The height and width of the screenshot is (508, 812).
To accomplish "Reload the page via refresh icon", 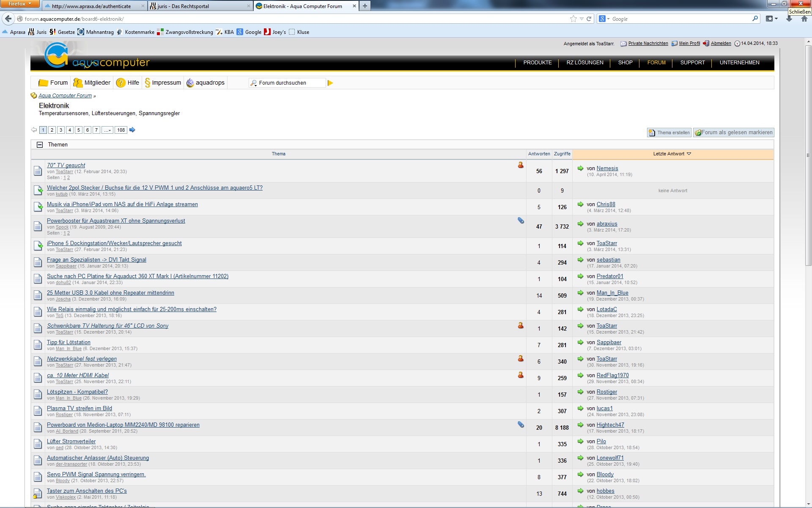I will tap(589, 19).
